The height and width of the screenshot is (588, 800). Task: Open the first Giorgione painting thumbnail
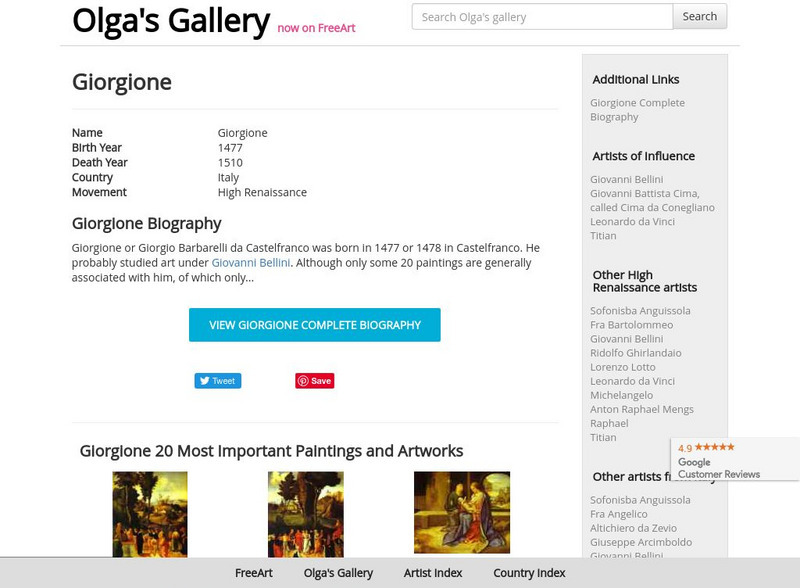point(150,514)
